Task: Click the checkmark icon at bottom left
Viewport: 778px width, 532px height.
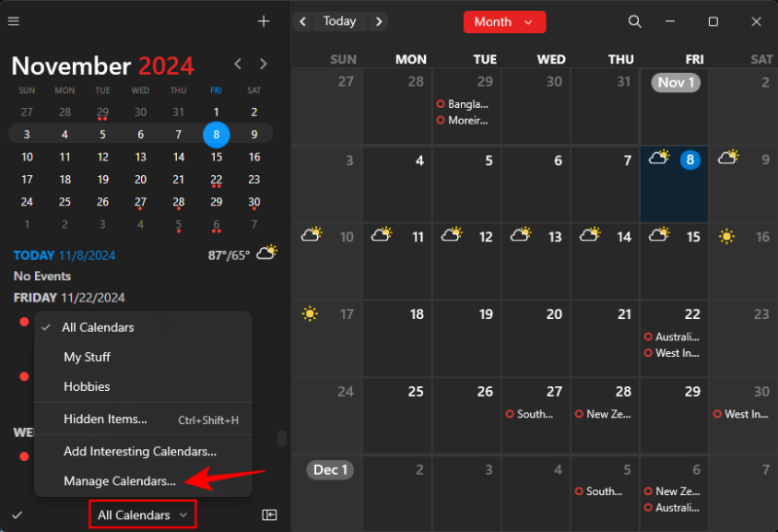Action: tap(17, 514)
